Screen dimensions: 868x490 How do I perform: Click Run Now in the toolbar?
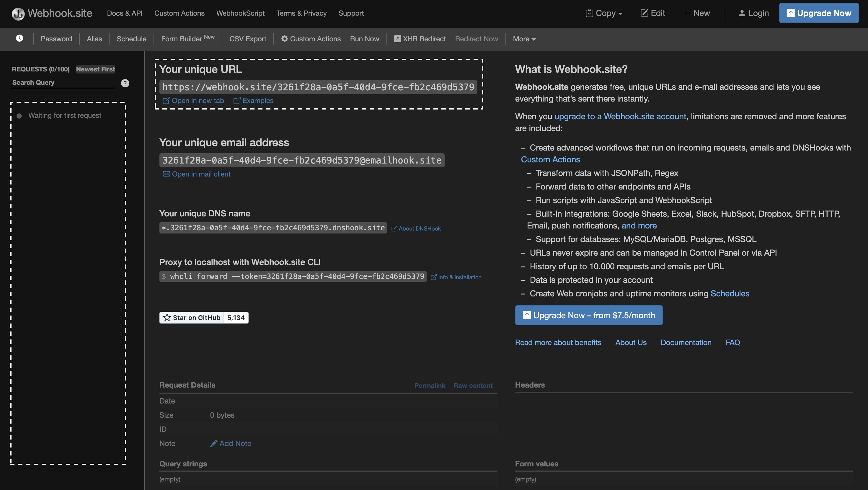pyautogui.click(x=365, y=39)
